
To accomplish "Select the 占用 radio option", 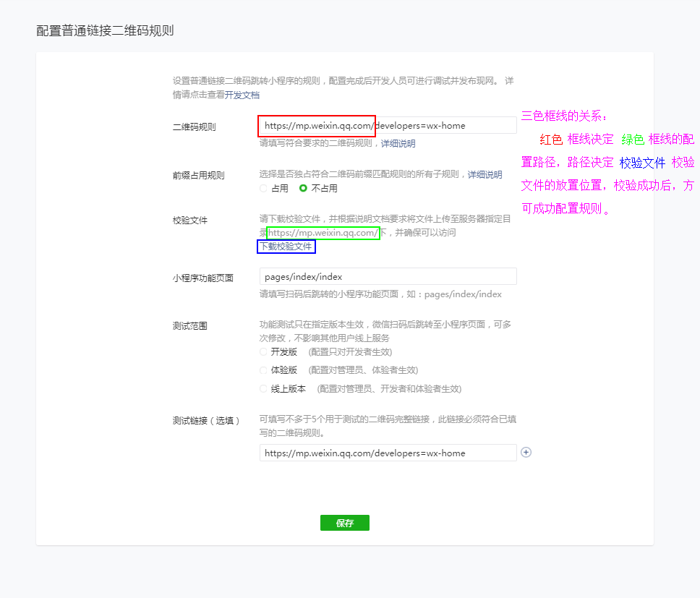I will pyautogui.click(x=262, y=188).
